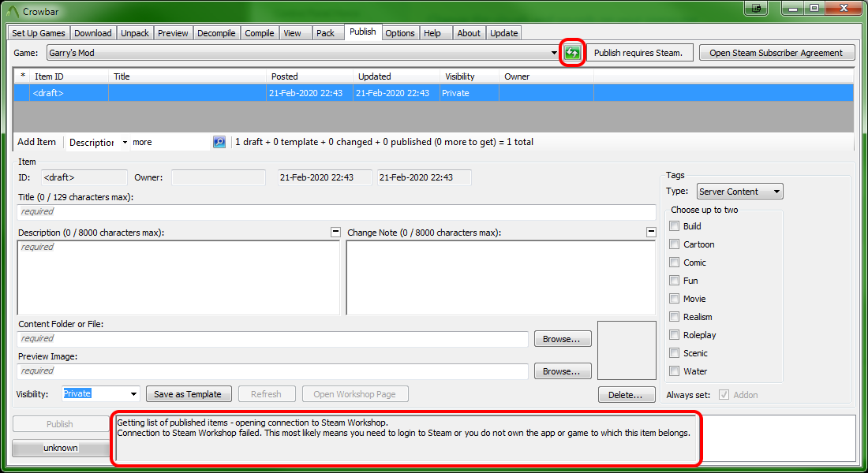Collapse the Description box with minus icon
This screenshot has width=868, height=473.
[335, 233]
